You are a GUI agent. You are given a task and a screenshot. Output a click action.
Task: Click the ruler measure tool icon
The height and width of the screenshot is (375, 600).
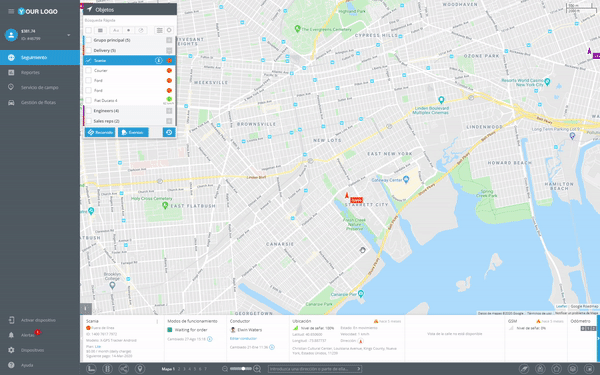[x=91, y=369]
